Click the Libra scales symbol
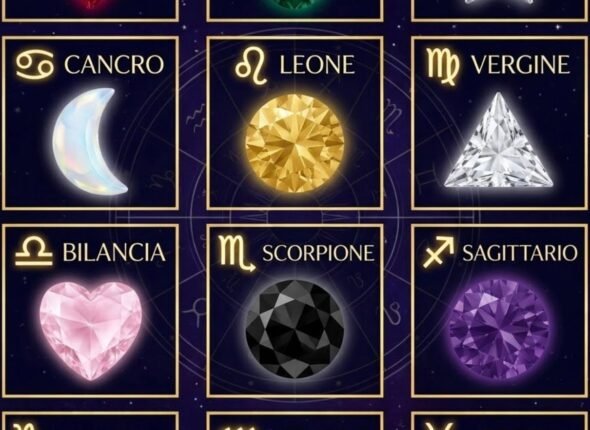Screen dimensions: 590x430 pos(34,251)
